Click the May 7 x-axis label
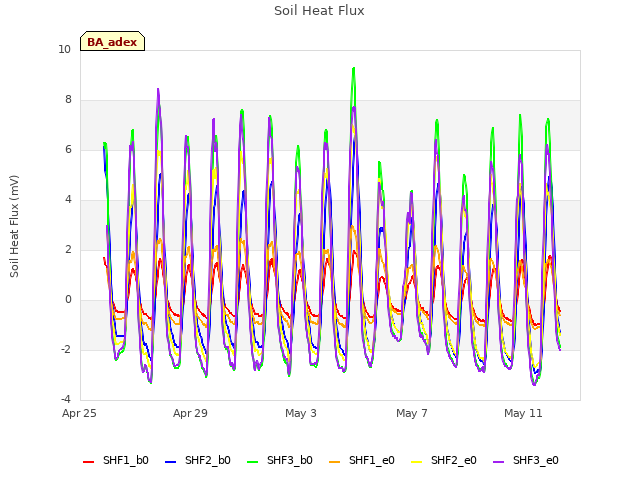This screenshot has width=640, height=480. pos(412,413)
